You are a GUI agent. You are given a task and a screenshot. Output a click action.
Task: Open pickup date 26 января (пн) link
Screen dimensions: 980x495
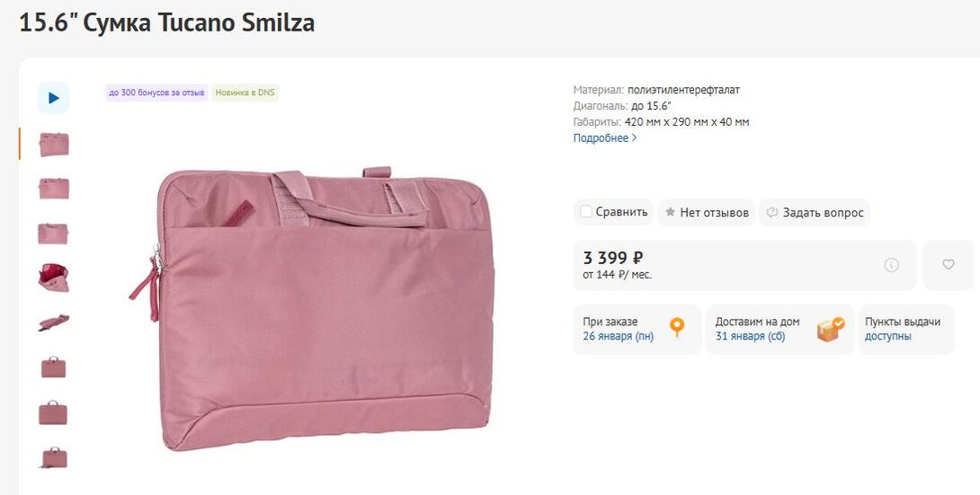pyautogui.click(x=619, y=337)
